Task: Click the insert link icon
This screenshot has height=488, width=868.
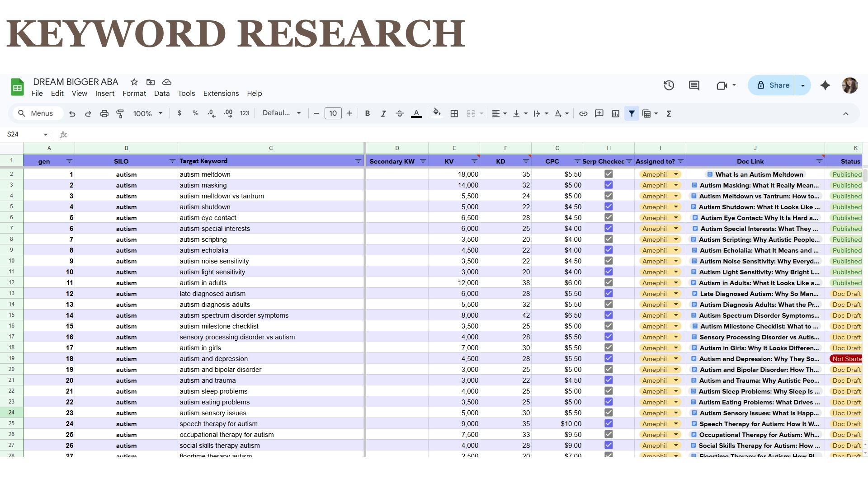Action: (x=583, y=113)
